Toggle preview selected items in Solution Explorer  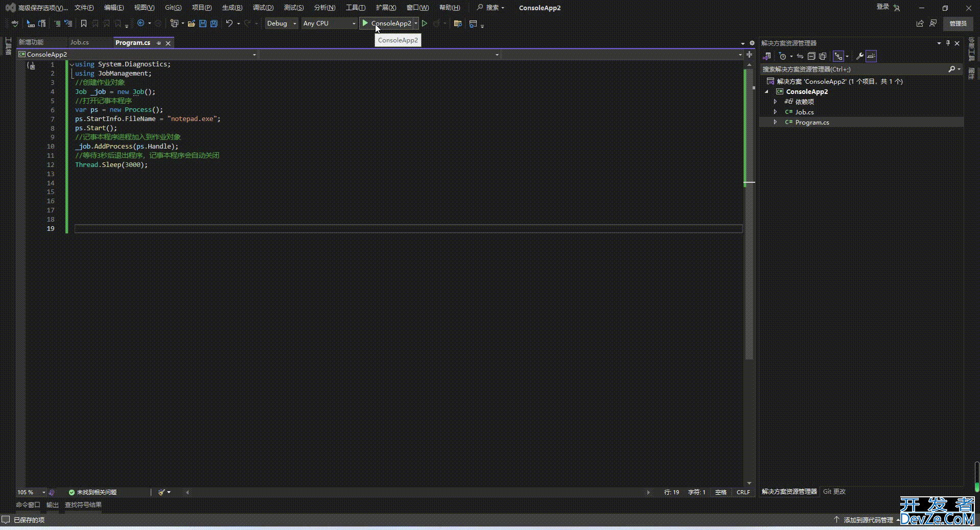click(871, 56)
